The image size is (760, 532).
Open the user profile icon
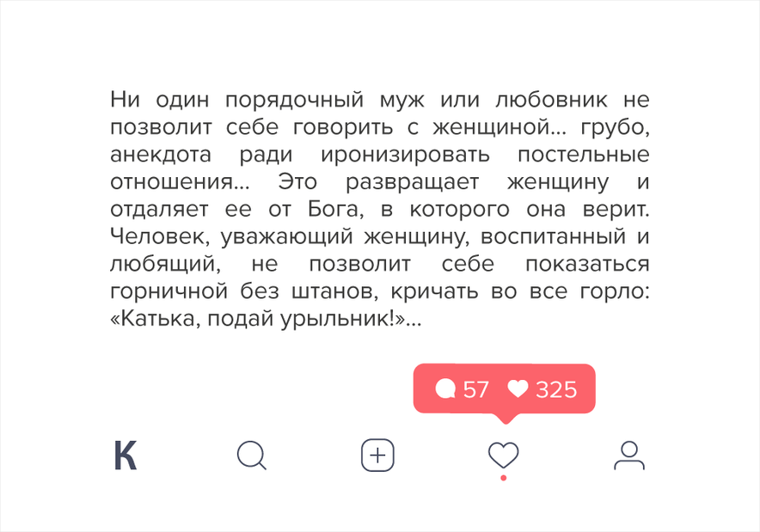pyautogui.click(x=629, y=456)
